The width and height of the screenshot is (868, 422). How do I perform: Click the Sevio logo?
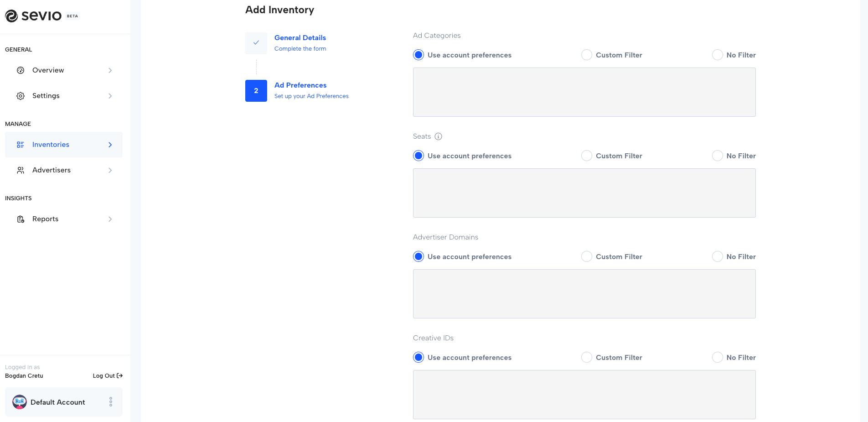pos(34,16)
